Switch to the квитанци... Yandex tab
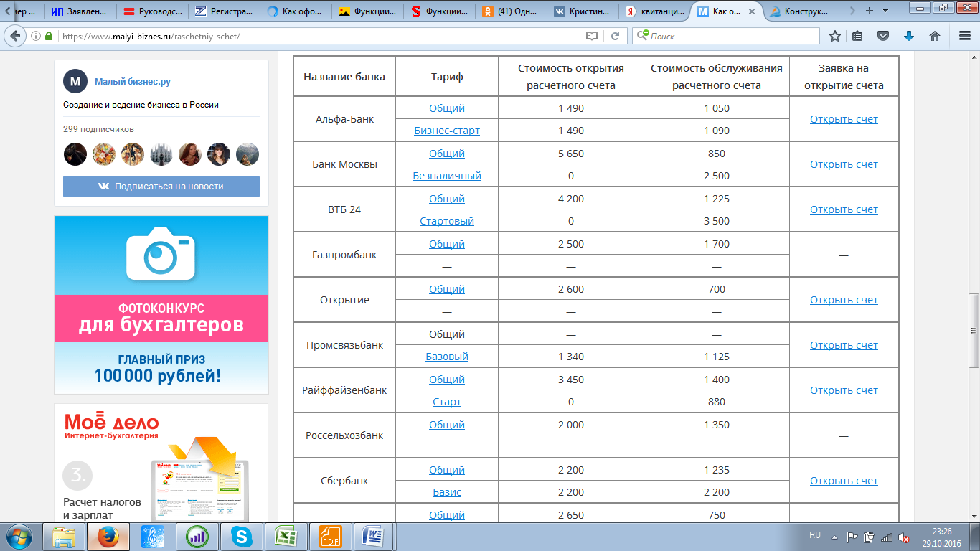 click(655, 11)
